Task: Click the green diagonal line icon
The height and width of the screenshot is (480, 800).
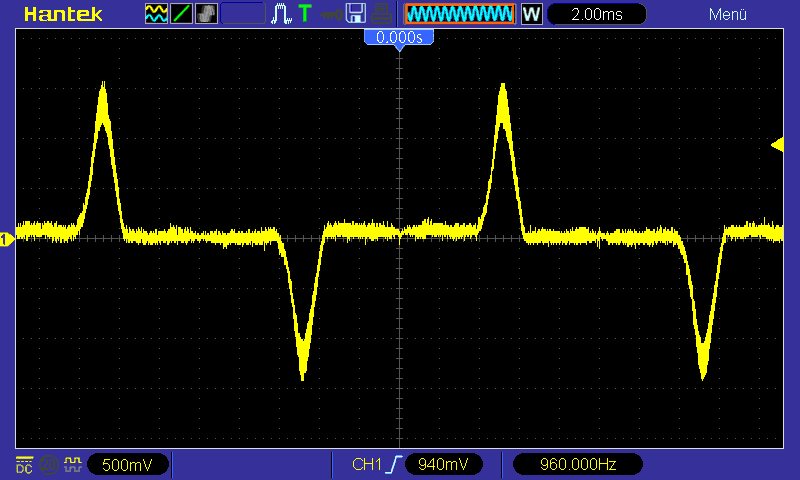Action: point(182,14)
